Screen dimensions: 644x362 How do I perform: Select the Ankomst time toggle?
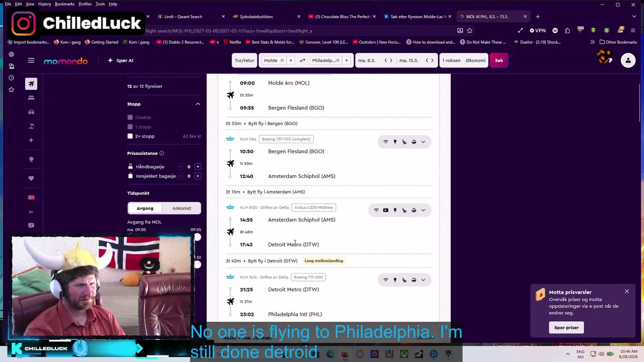coord(182,208)
